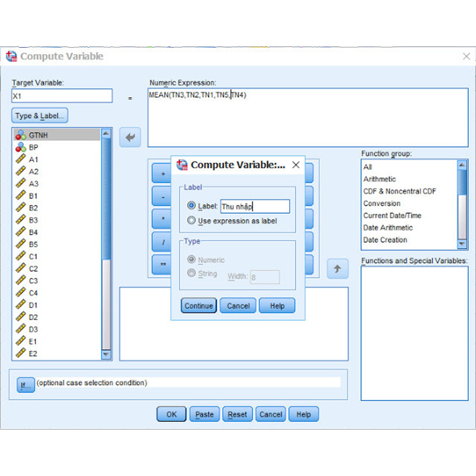Click the Function group scroll-up arrow
This screenshot has width=476, height=476.
click(x=462, y=165)
